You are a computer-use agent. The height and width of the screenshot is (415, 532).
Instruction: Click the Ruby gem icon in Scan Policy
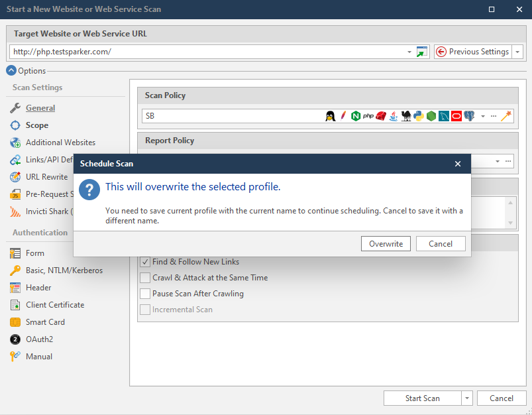pyautogui.click(x=381, y=116)
